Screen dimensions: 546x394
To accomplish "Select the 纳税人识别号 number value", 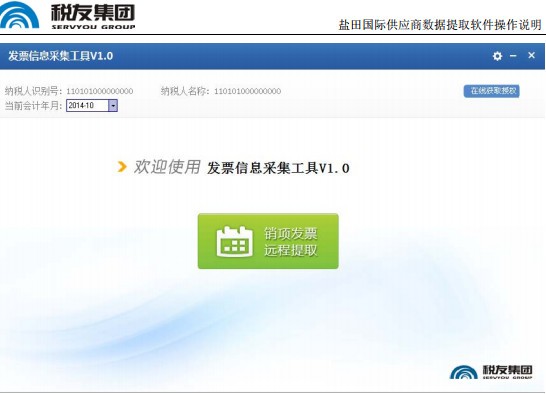I will (x=100, y=91).
